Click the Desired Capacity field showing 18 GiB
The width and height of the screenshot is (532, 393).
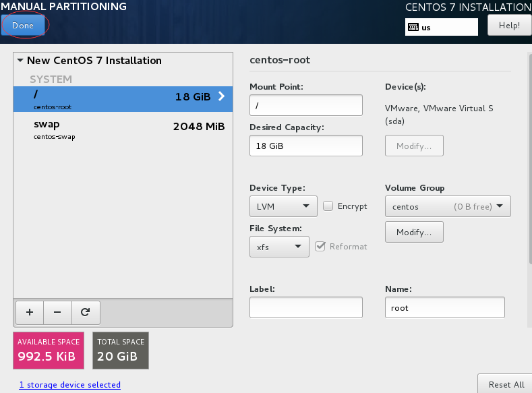(305, 146)
